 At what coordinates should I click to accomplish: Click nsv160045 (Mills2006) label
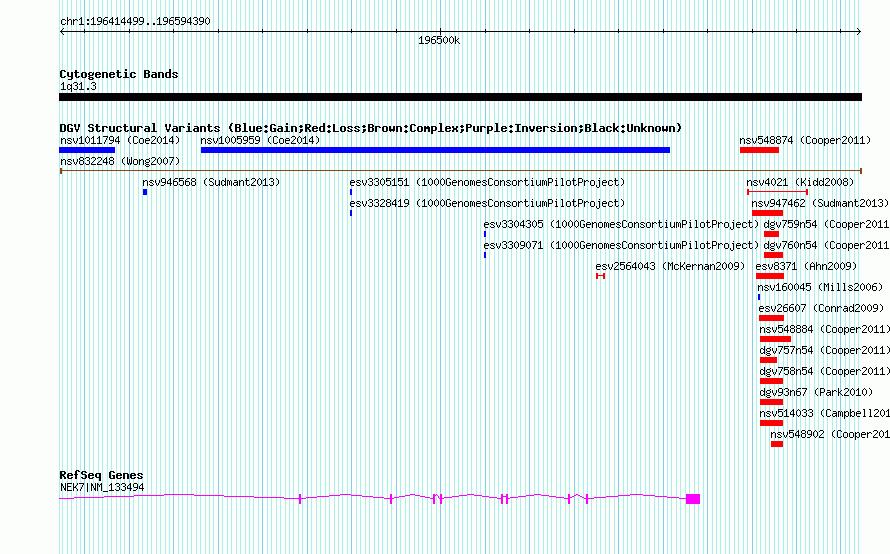pos(820,287)
